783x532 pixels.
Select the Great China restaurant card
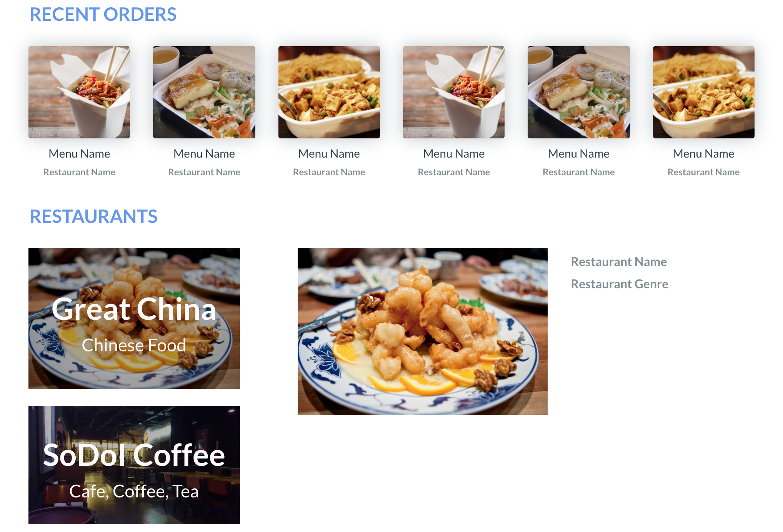pyautogui.click(x=134, y=319)
